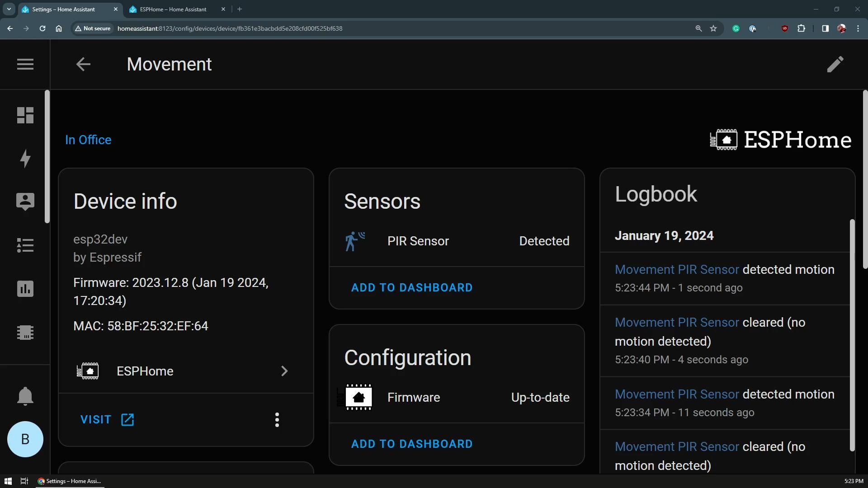Open browser zoom magnifier icon
The image size is (868, 488).
pos(698,28)
